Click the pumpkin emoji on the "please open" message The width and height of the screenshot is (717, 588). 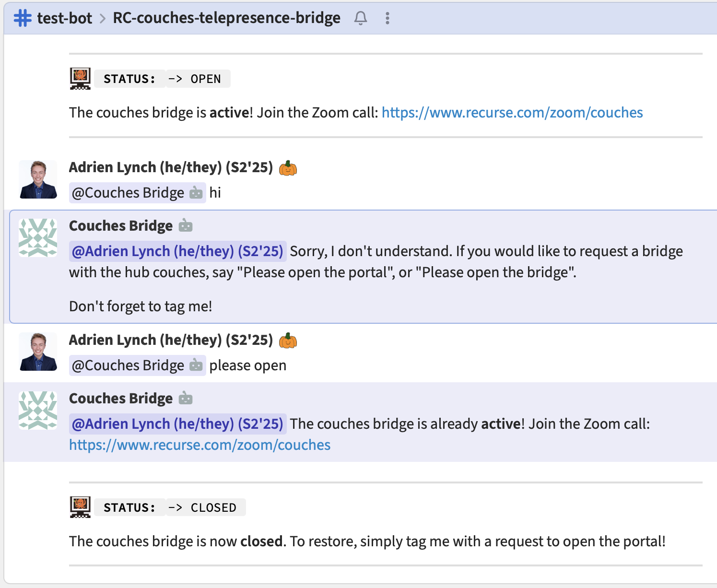tap(288, 341)
